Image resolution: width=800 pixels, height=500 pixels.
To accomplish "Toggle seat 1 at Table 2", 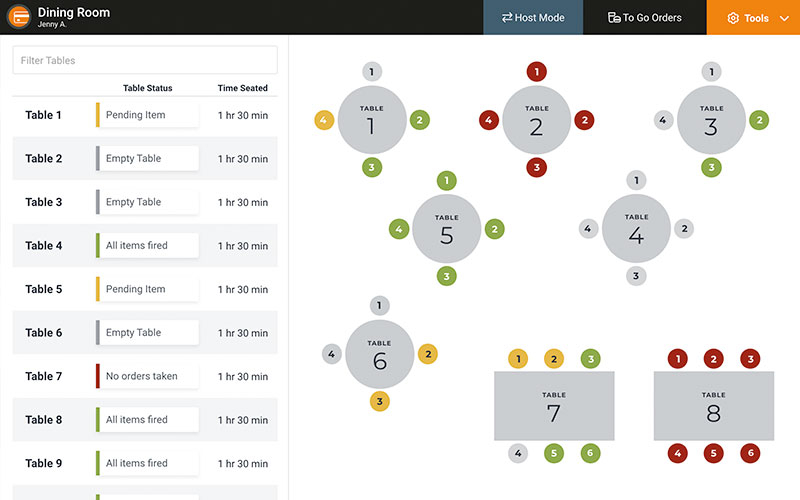I will [x=537, y=72].
